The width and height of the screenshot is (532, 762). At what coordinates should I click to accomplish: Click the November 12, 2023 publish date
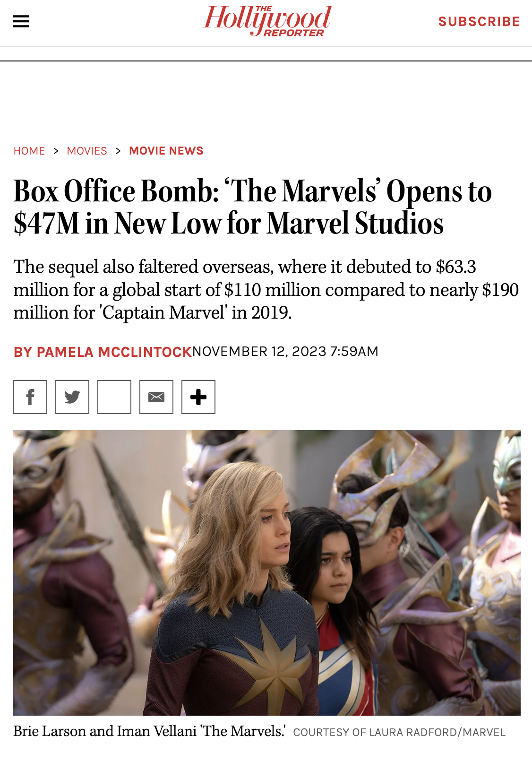(285, 352)
